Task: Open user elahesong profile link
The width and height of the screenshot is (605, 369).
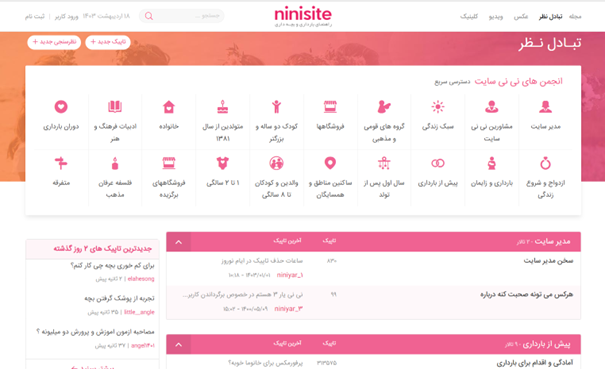Action: [141, 279]
